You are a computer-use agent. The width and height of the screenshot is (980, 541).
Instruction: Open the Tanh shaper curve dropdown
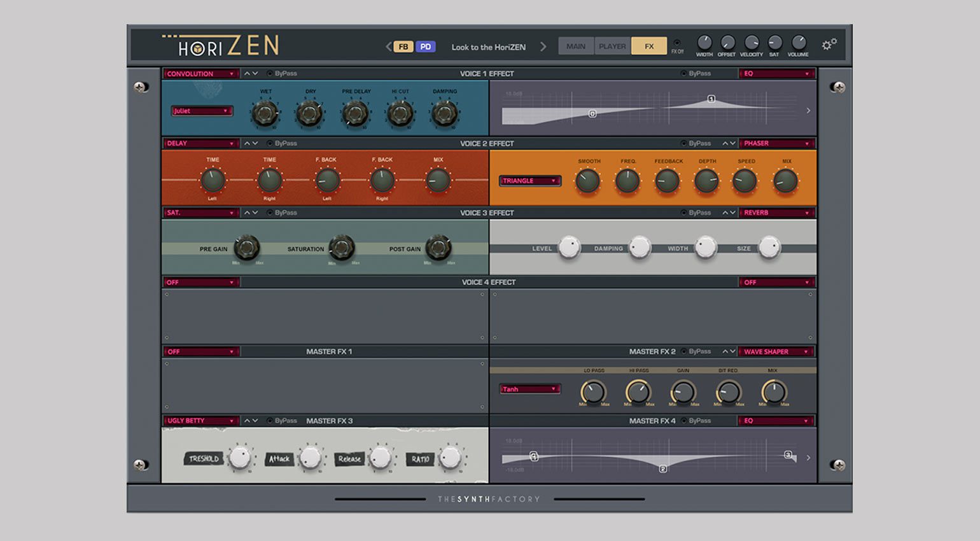(530, 389)
